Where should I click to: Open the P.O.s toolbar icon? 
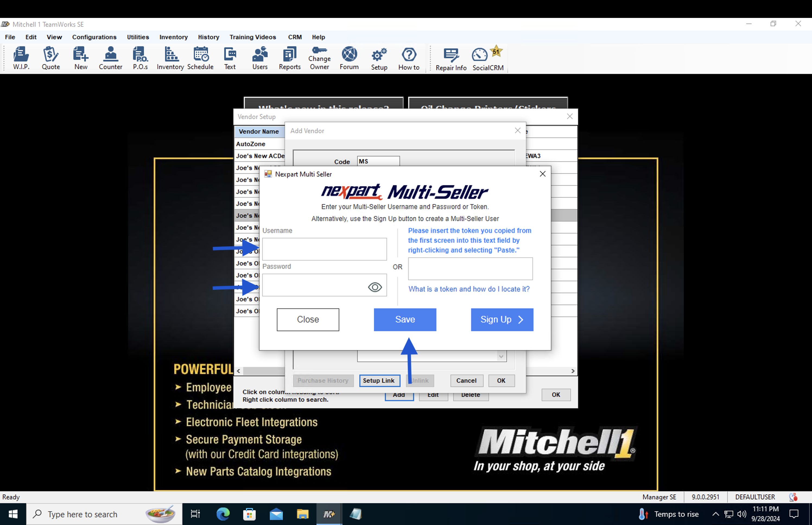click(x=140, y=58)
